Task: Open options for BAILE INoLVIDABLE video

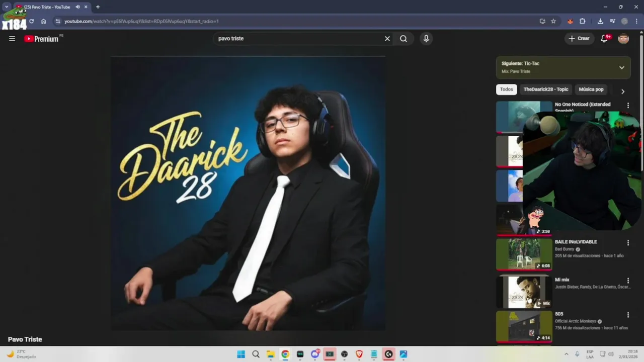Action: pyautogui.click(x=628, y=243)
